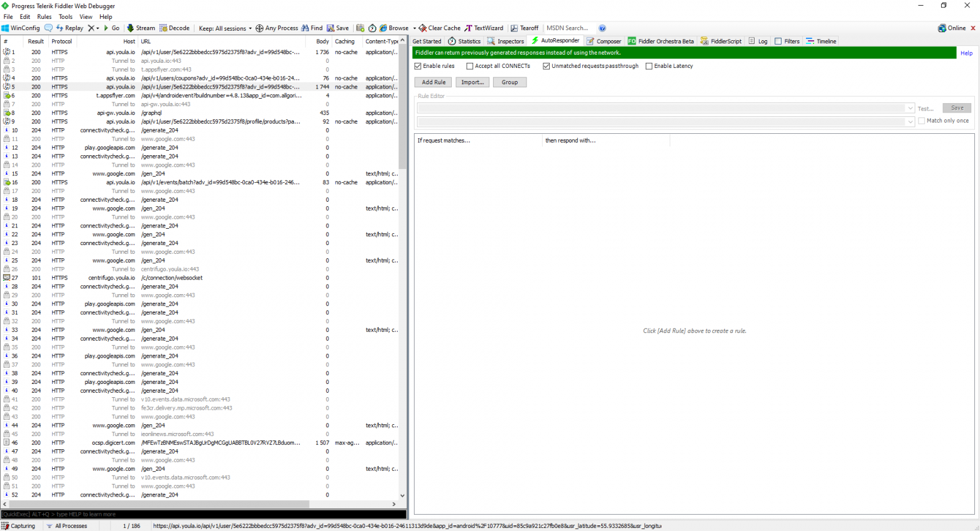
Task: Resume with the Go button
Action: tap(112, 28)
